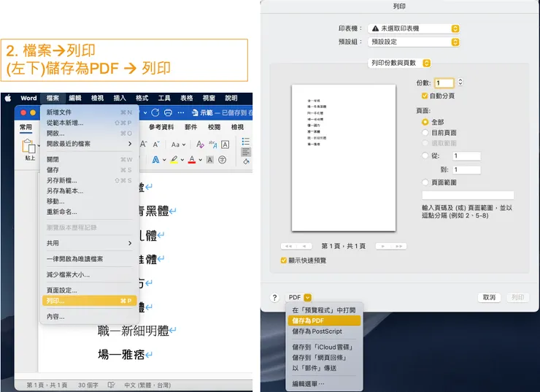This screenshot has width=540, height=392.
Task: Open the 編輯 menu in menu bar
Action: 75,98
